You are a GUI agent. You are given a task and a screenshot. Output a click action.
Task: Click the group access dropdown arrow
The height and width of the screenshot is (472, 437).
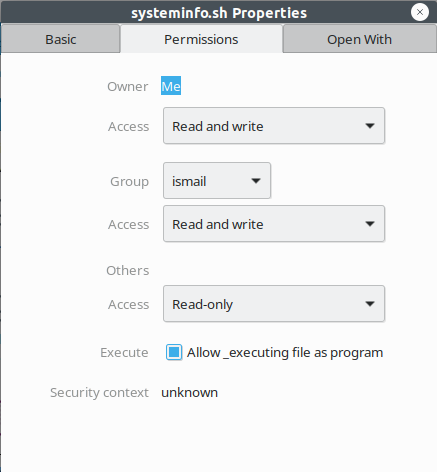(x=370, y=224)
